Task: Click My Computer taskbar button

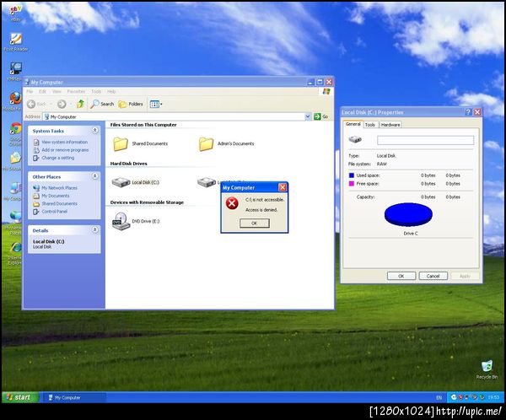Action: click(74, 397)
